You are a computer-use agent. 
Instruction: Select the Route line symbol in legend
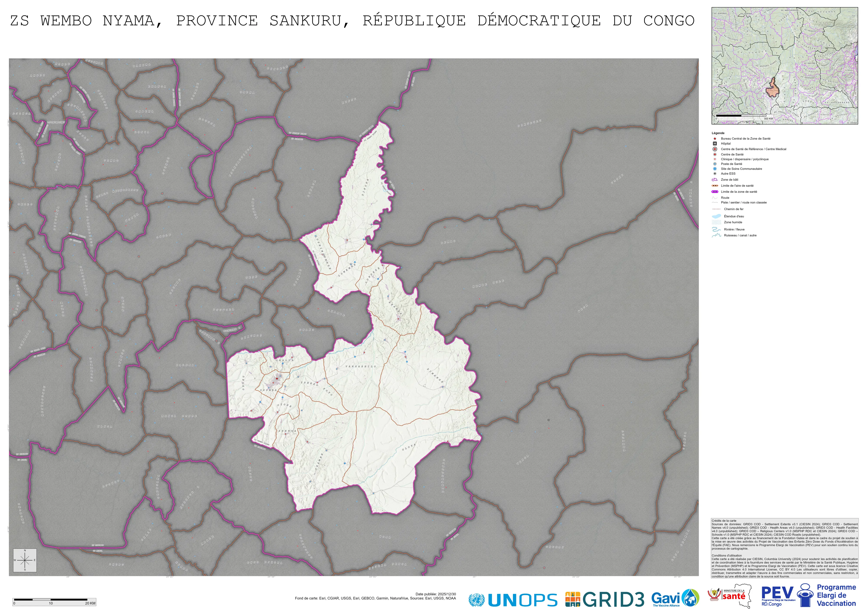[x=715, y=198]
